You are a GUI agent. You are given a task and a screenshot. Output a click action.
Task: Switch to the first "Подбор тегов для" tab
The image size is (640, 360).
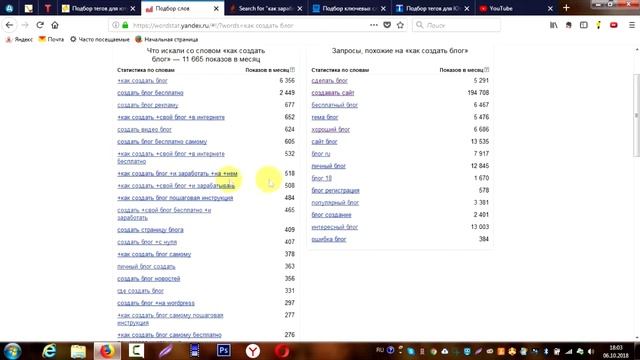pos(98,9)
